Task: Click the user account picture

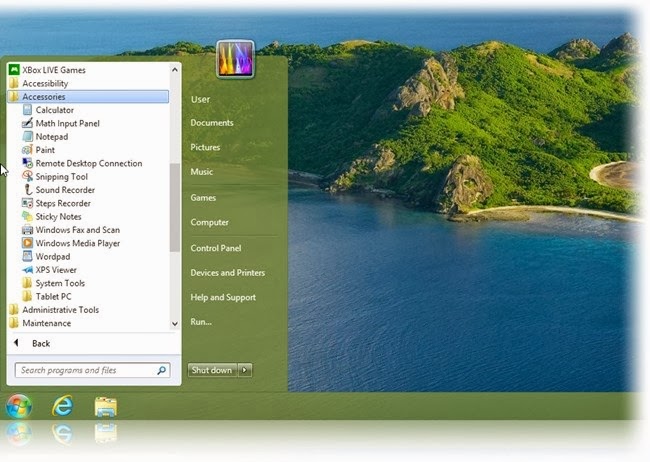Action: click(235, 58)
